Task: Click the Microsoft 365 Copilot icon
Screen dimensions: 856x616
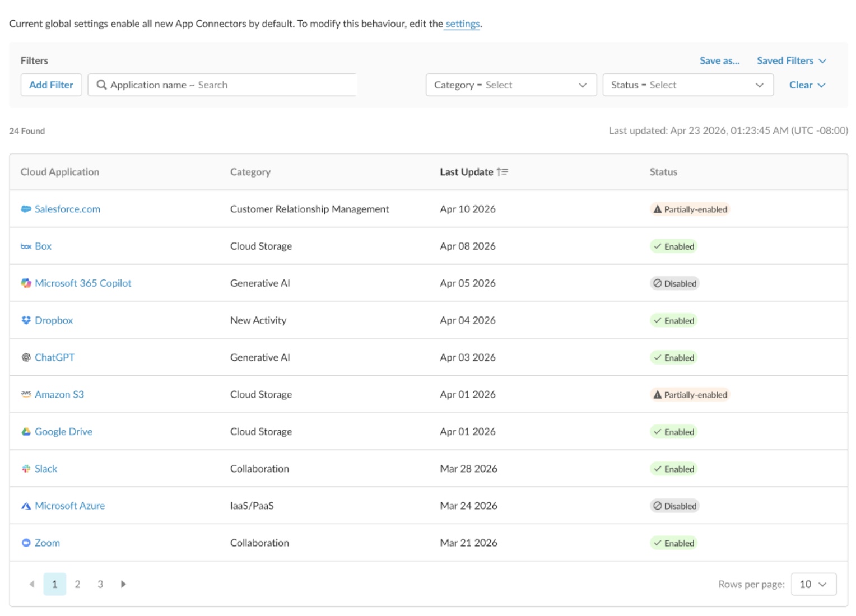Action: [x=26, y=283]
